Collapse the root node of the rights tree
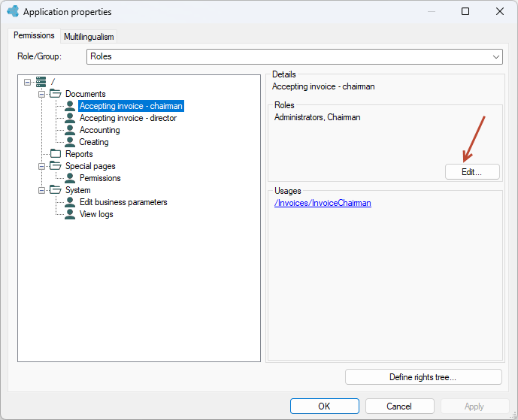This screenshot has width=518, height=420. click(27, 82)
